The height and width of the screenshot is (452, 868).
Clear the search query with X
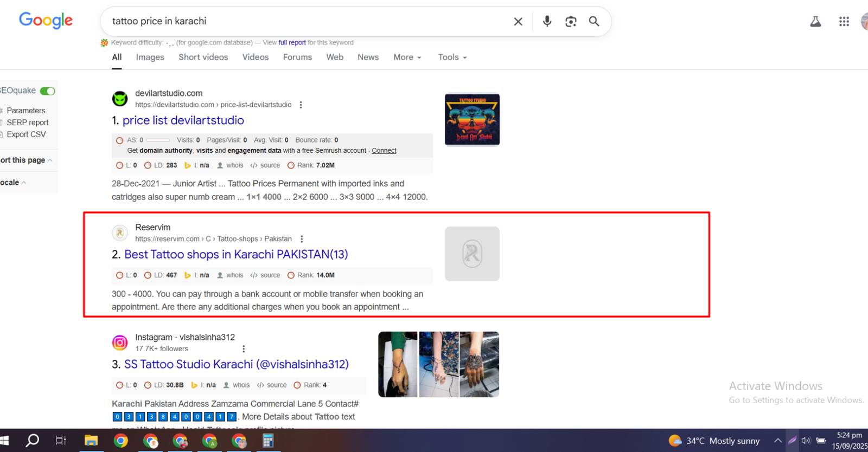[x=518, y=21]
